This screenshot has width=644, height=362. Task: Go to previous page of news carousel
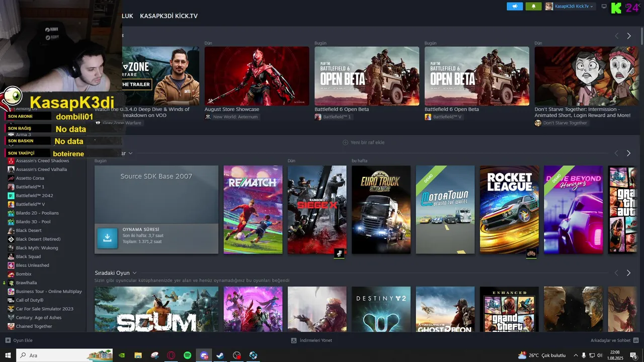(x=616, y=36)
